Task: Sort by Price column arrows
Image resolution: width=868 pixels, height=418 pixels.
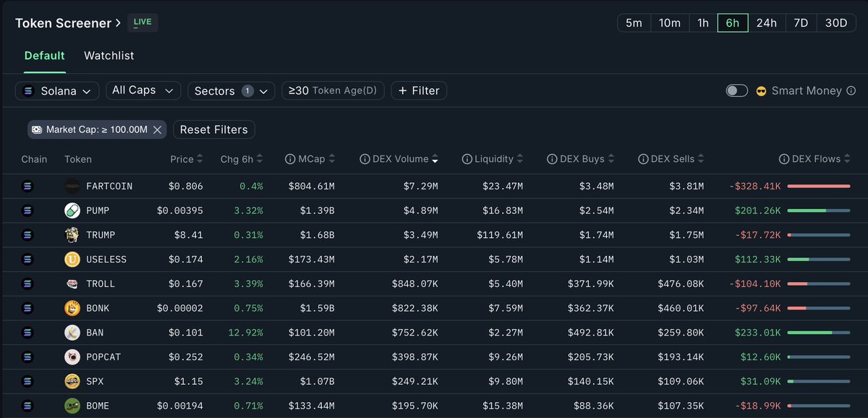Action: 200,159
